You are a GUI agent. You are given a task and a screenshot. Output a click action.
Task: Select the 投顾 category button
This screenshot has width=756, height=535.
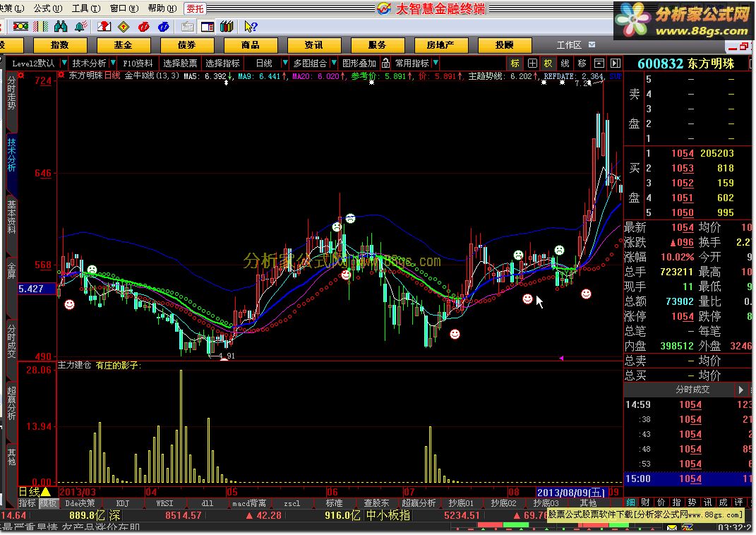point(504,45)
